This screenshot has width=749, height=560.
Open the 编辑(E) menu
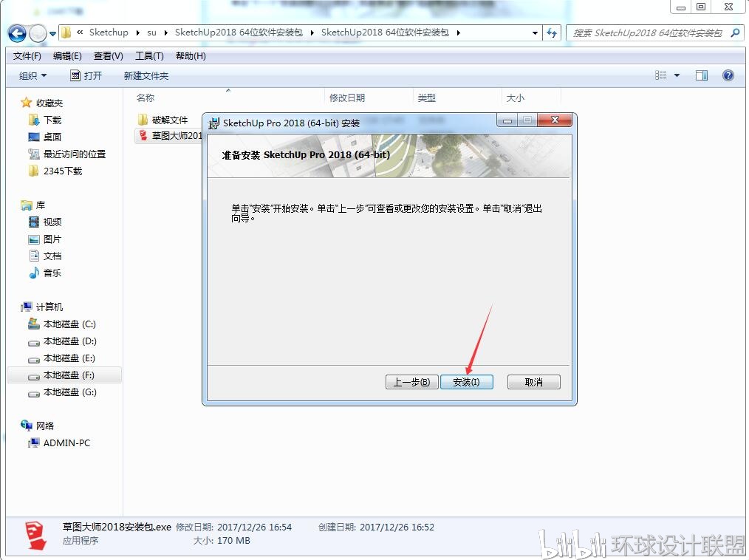(67, 56)
